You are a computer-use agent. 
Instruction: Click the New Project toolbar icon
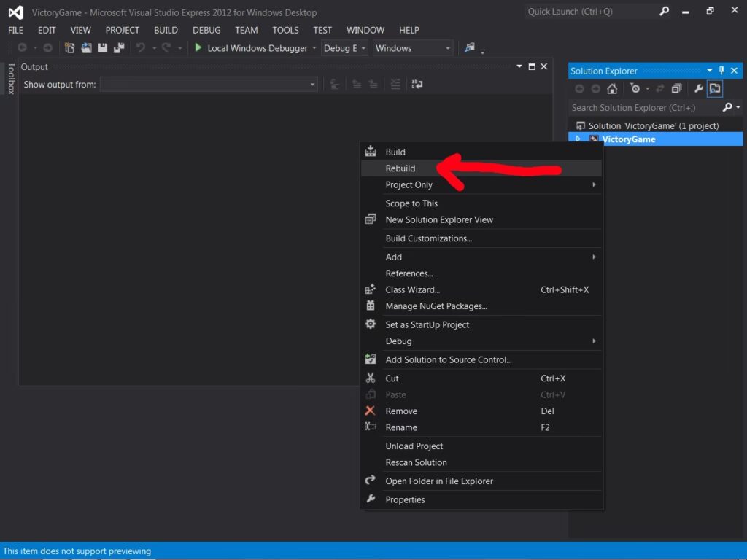[x=70, y=48]
